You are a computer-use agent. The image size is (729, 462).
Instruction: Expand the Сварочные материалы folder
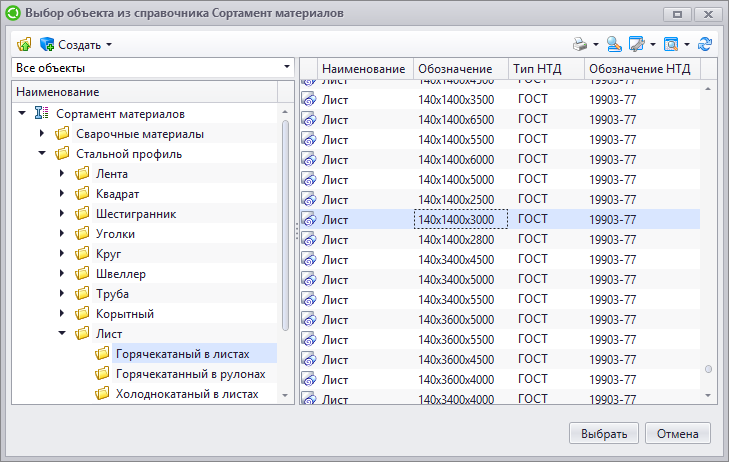pos(42,134)
